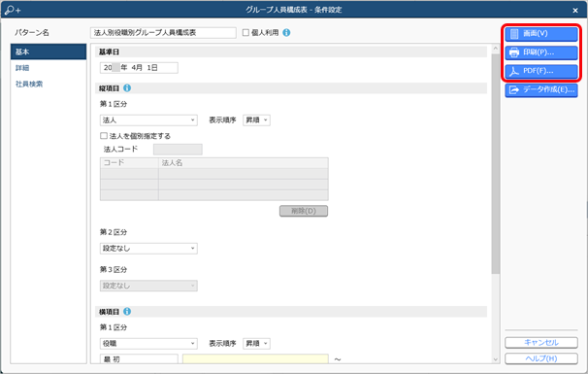Open 第2区分 設定なし dropdown
This screenshot has width=588, height=374.
[x=148, y=249]
